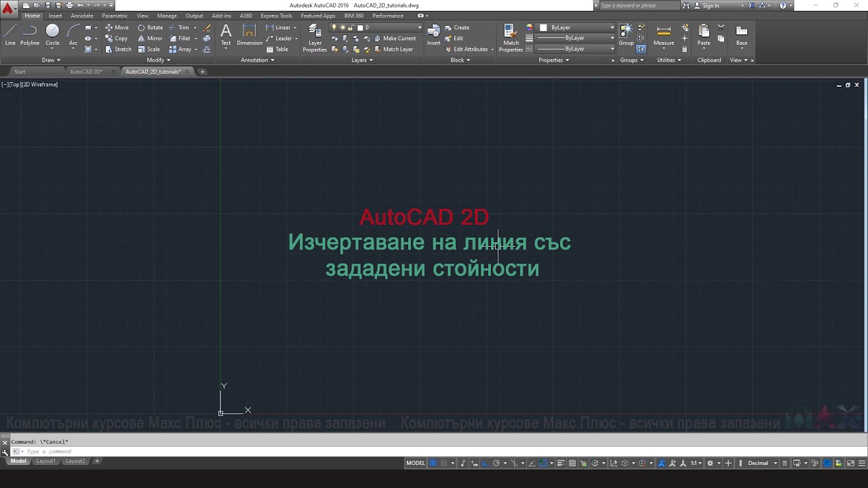Select the Text annotation tool
The width and height of the screenshot is (868, 488).
pyautogui.click(x=226, y=35)
